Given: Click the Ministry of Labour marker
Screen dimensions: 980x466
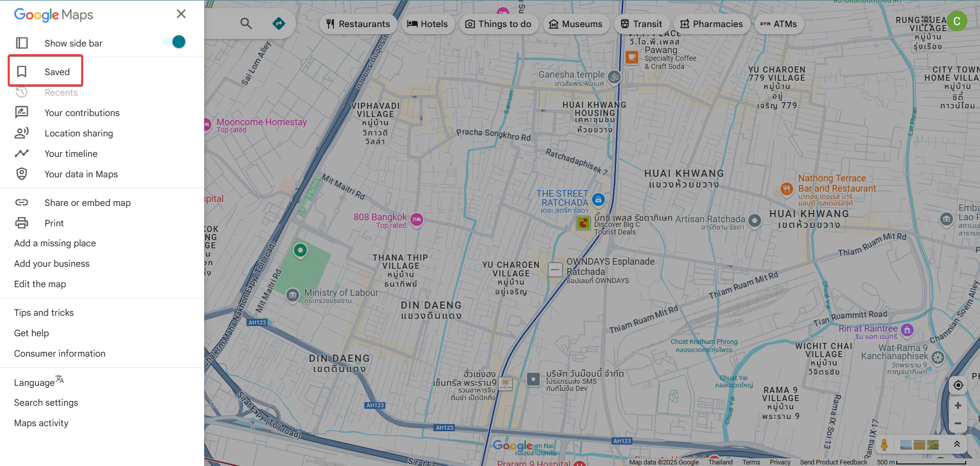Looking at the screenshot, I should [292, 295].
